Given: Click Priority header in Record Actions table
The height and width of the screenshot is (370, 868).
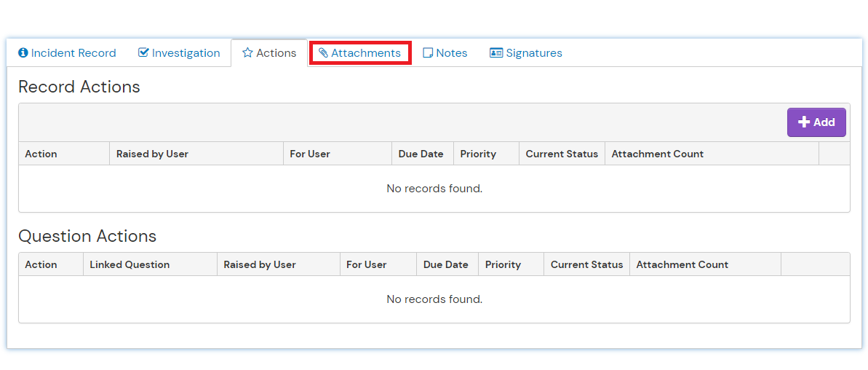Looking at the screenshot, I should (478, 154).
